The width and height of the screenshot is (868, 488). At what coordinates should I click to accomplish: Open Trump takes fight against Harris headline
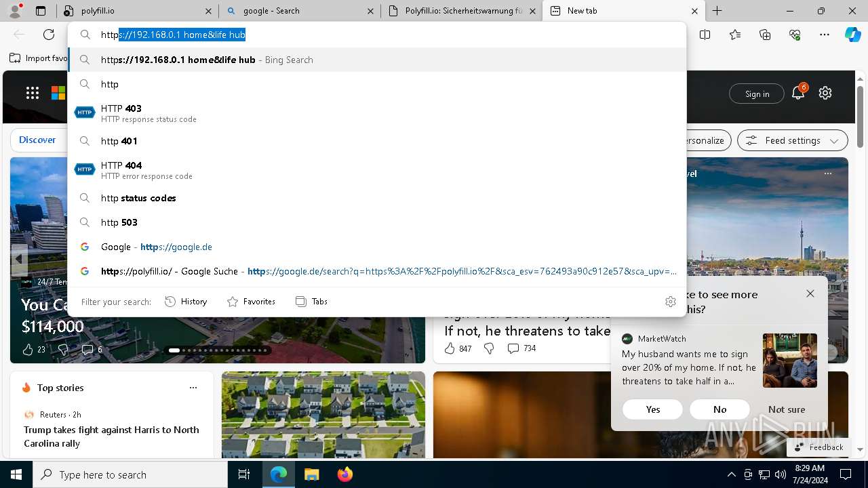click(x=111, y=436)
